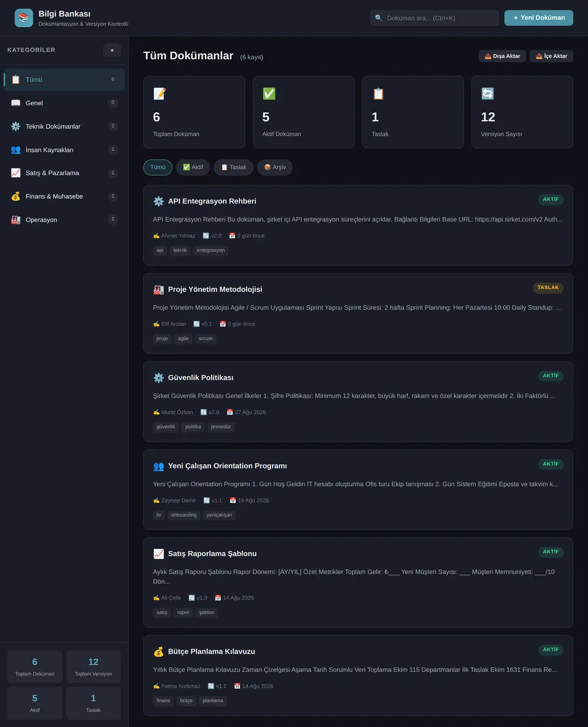Click the money bag icon next to Finans & Muhasebe
The height and width of the screenshot is (727, 588).
(x=16, y=197)
